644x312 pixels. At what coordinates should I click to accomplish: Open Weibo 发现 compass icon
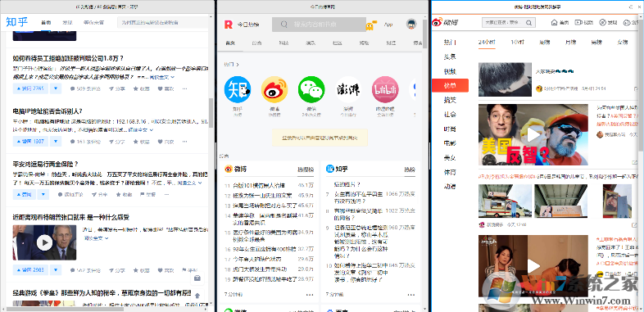(x=602, y=23)
